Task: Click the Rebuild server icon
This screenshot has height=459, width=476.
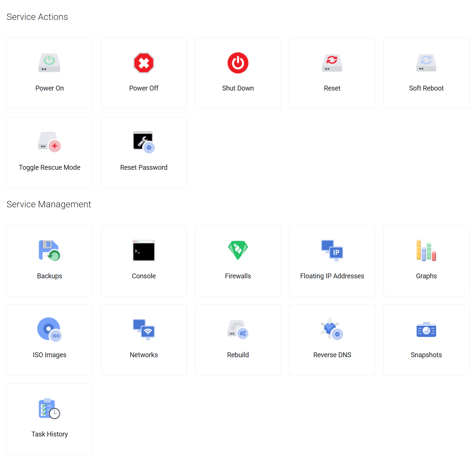Action: 238,329
